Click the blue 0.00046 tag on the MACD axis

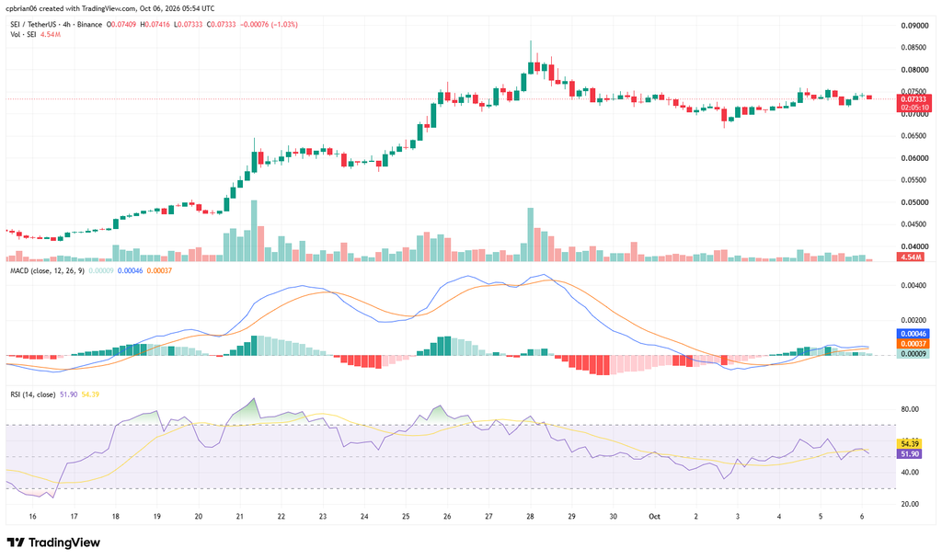pyautogui.click(x=913, y=334)
